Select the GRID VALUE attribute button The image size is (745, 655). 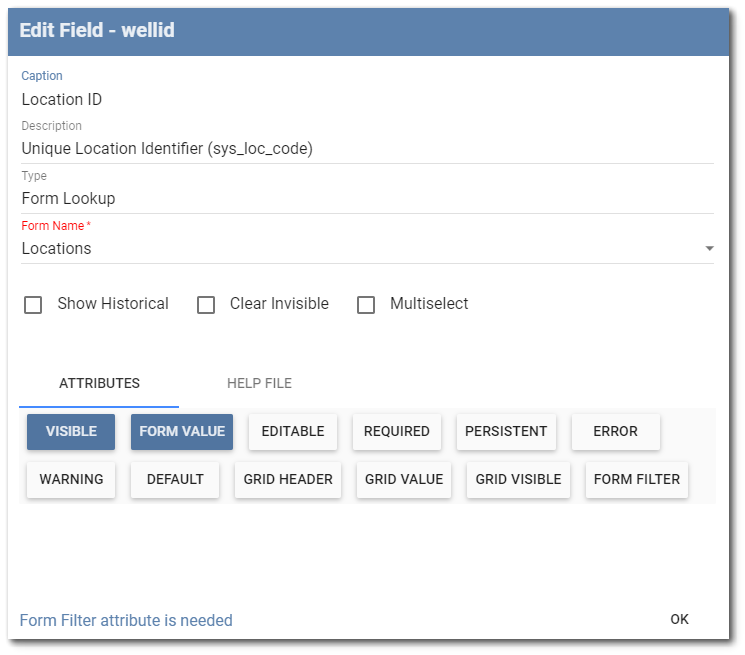[x=404, y=479]
